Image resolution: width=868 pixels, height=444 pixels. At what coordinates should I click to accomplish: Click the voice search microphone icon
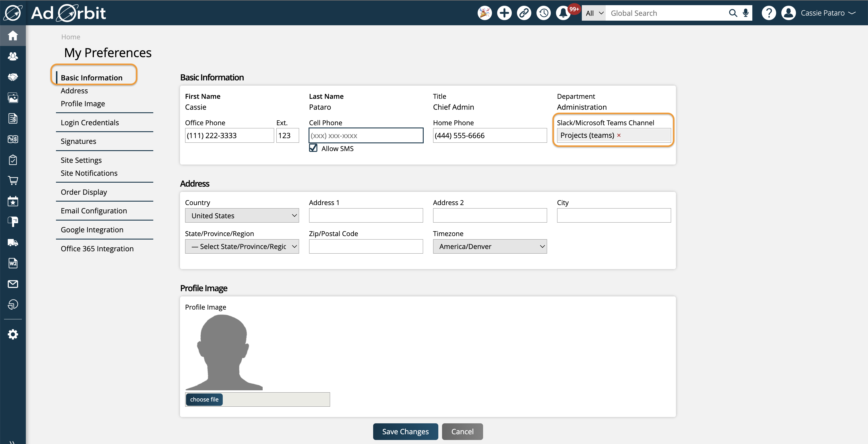[x=746, y=13]
